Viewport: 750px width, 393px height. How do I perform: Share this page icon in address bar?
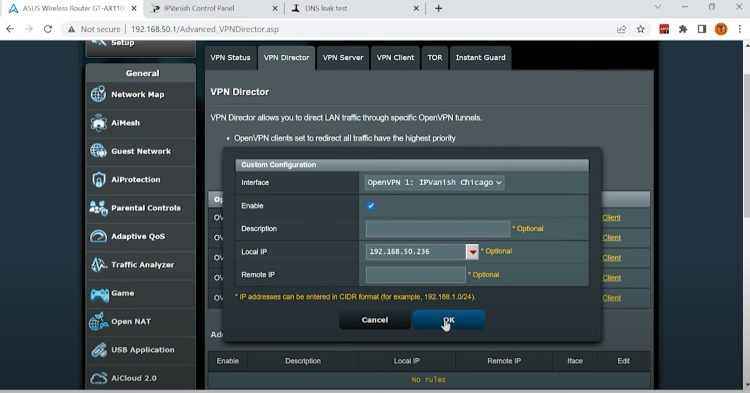pos(621,29)
